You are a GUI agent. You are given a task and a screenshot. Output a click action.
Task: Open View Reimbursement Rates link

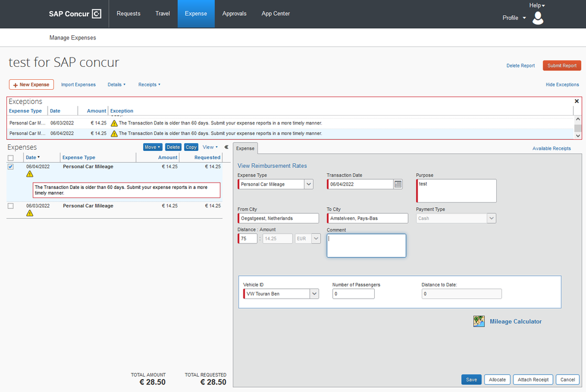(x=272, y=165)
